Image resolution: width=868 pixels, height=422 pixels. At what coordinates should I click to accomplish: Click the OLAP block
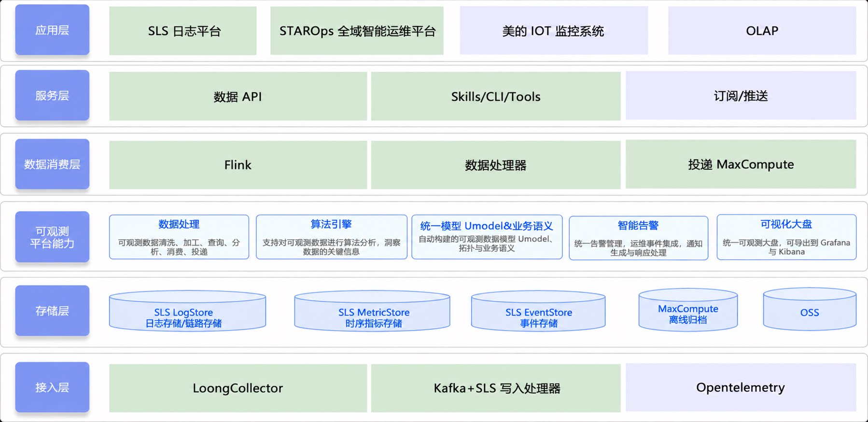coord(762,30)
